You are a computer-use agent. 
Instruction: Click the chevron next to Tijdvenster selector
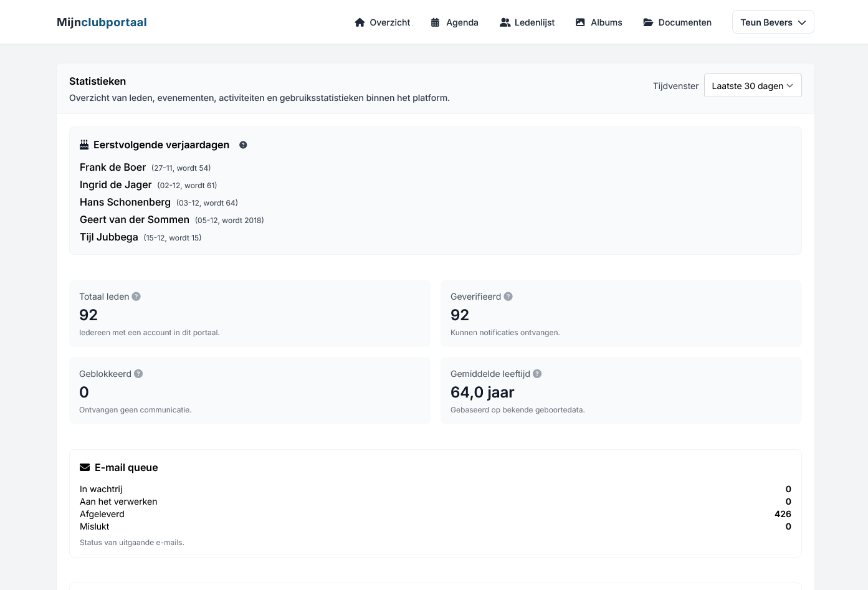click(790, 85)
